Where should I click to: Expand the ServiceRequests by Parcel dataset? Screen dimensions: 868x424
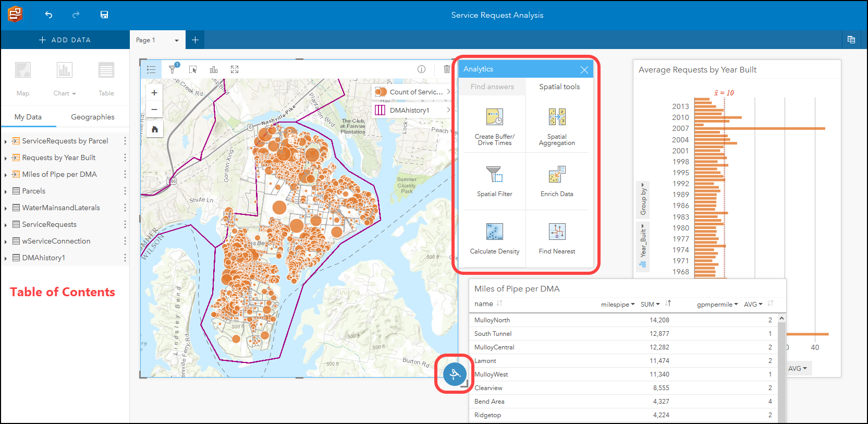tap(6, 141)
